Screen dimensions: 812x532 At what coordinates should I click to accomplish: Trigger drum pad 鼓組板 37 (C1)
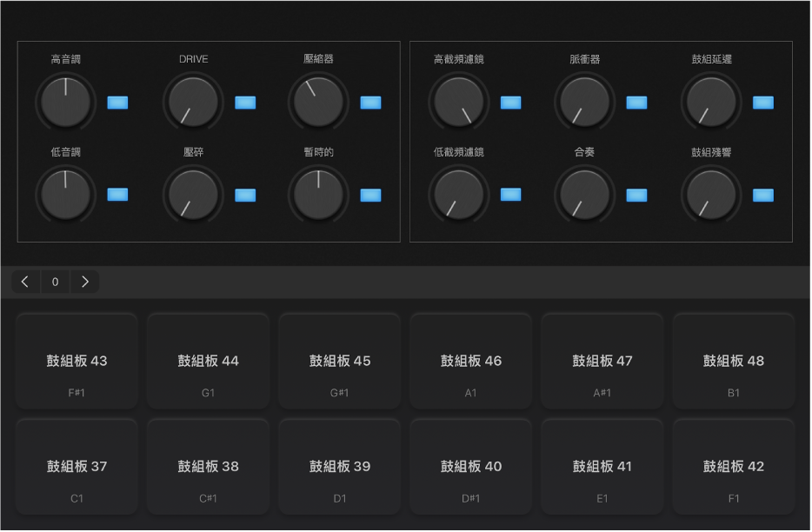[x=77, y=467]
